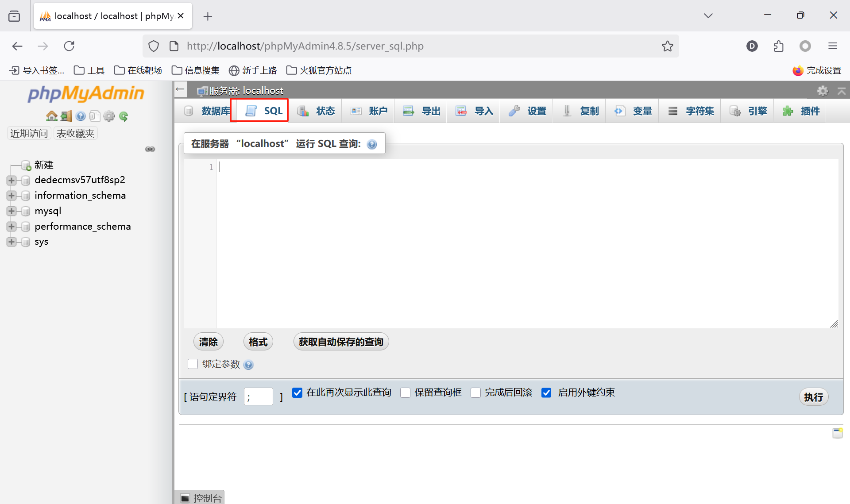Open phpMyAdmin documentation blue question icon in sidebar

coord(80,116)
